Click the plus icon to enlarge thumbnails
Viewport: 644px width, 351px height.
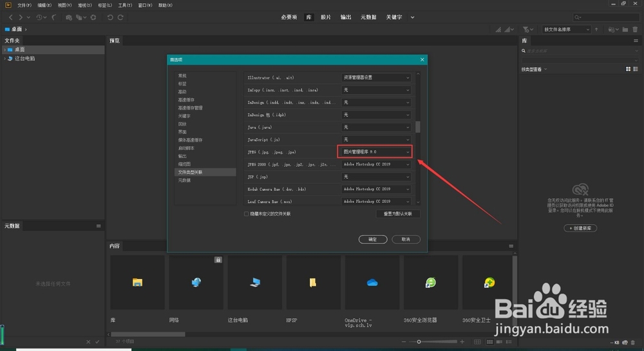pos(462,341)
